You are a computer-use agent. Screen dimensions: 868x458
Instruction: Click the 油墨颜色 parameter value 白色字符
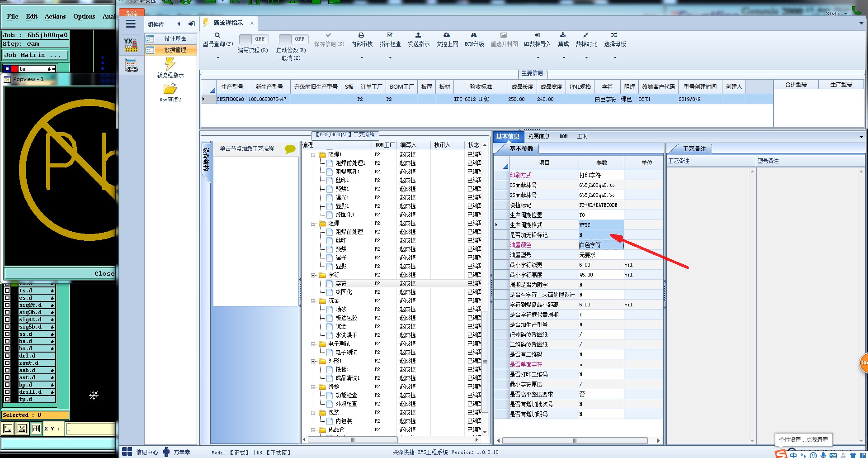click(601, 245)
